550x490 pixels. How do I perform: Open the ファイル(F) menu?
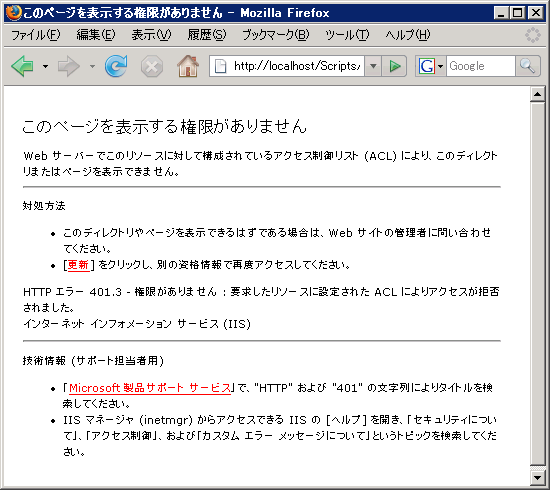coord(36,35)
